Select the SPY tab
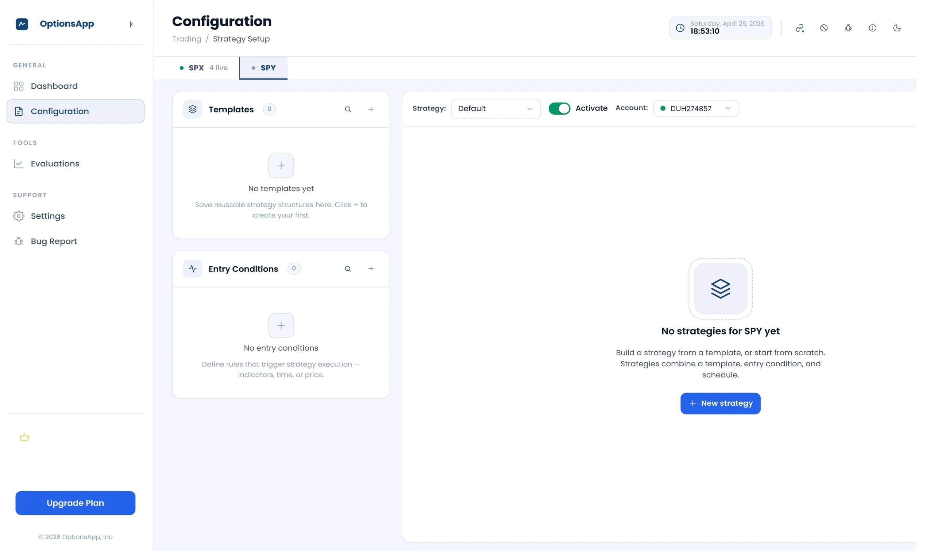The width and height of the screenshot is (934, 560). tap(263, 68)
